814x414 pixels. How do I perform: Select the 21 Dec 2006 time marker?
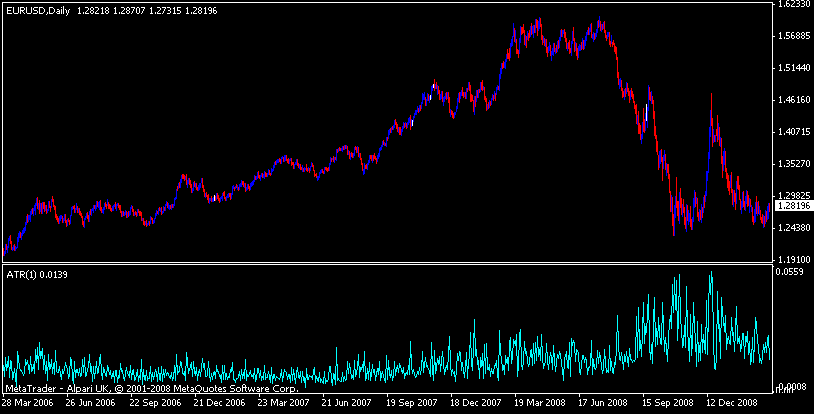(219, 403)
